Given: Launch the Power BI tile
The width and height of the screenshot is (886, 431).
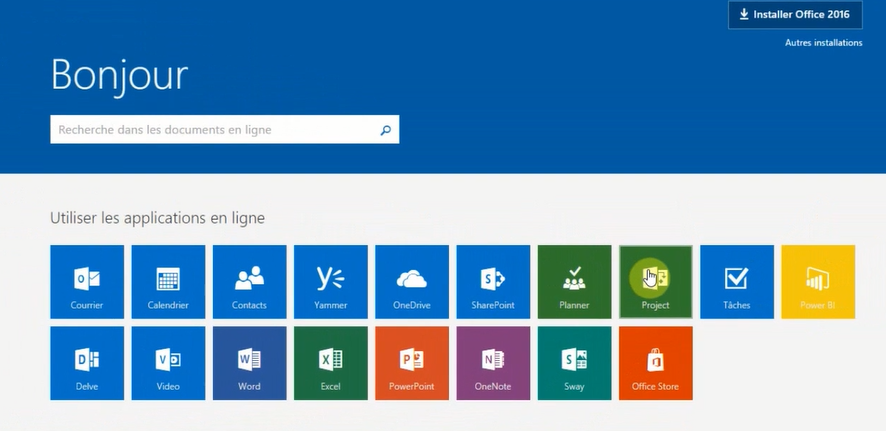Looking at the screenshot, I should 818,282.
